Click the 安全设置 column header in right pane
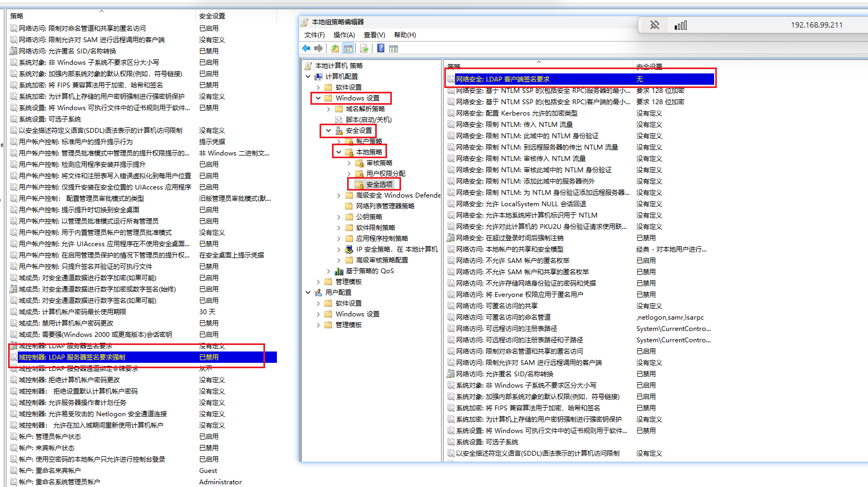 pyautogui.click(x=649, y=66)
